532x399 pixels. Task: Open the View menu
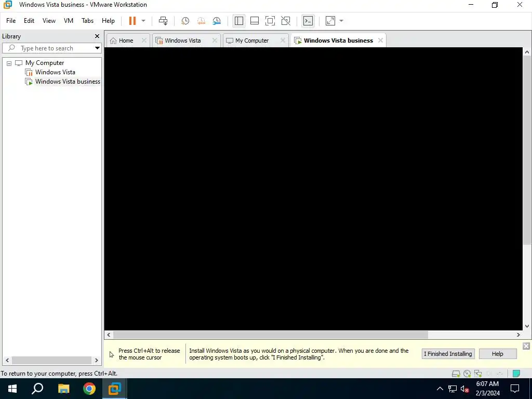tap(49, 21)
